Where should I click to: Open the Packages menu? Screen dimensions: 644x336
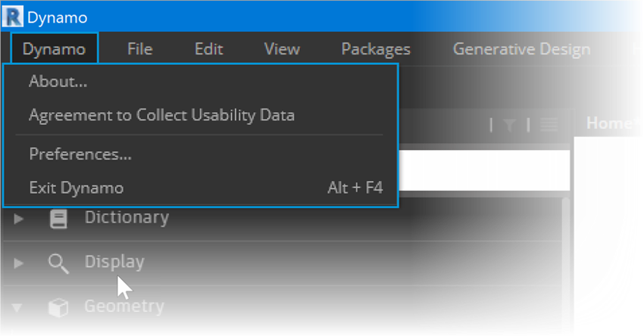click(x=376, y=50)
